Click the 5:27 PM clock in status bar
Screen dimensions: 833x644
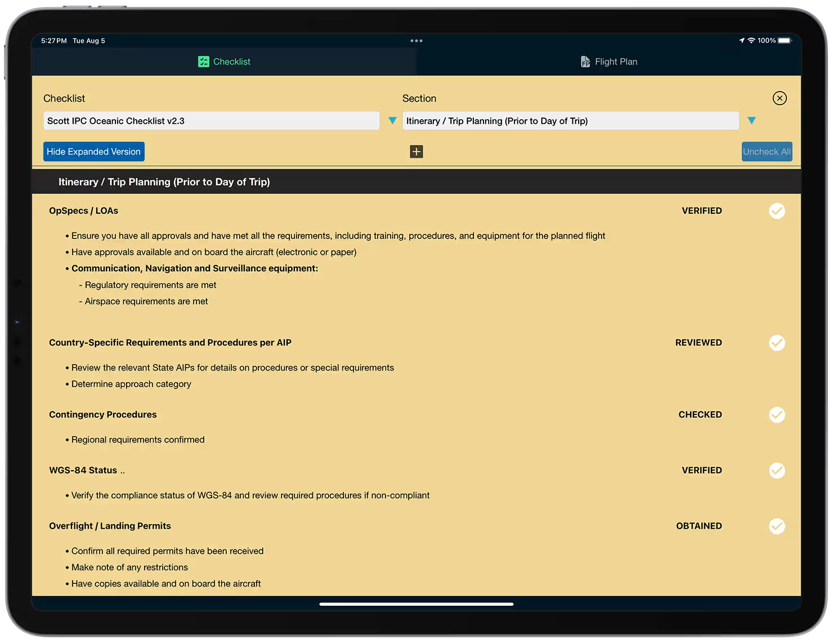pos(54,40)
